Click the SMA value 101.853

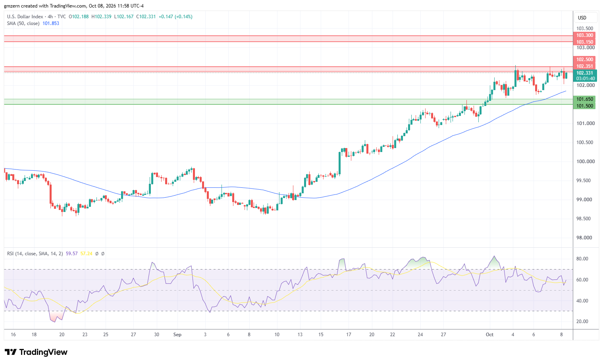pyautogui.click(x=51, y=23)
